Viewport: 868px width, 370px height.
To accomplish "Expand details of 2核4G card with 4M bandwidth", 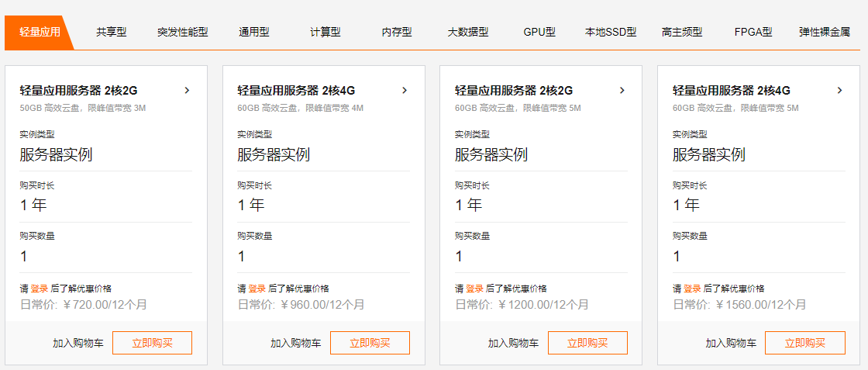I will coord(405,90).
